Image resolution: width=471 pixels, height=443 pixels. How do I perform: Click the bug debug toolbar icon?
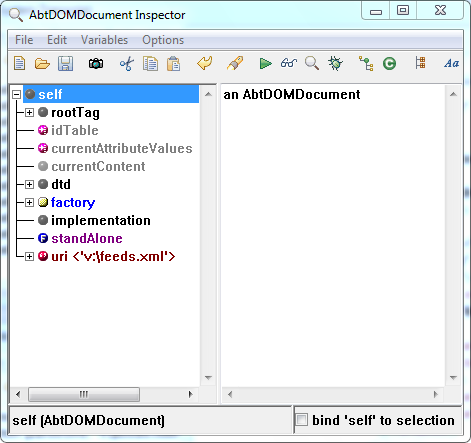[335, 63]
